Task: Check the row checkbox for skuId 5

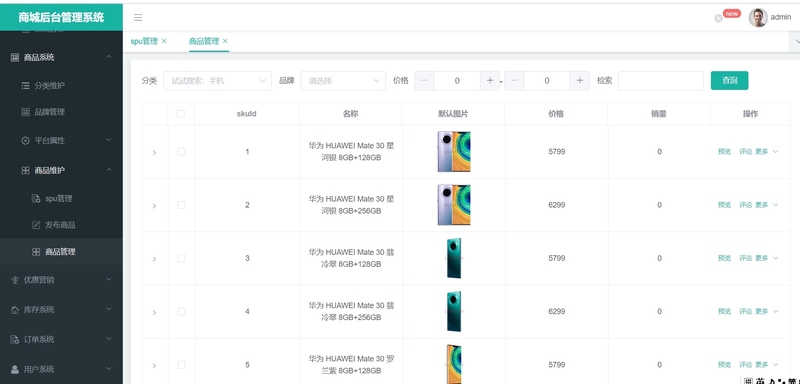Action: pos(181,365)
